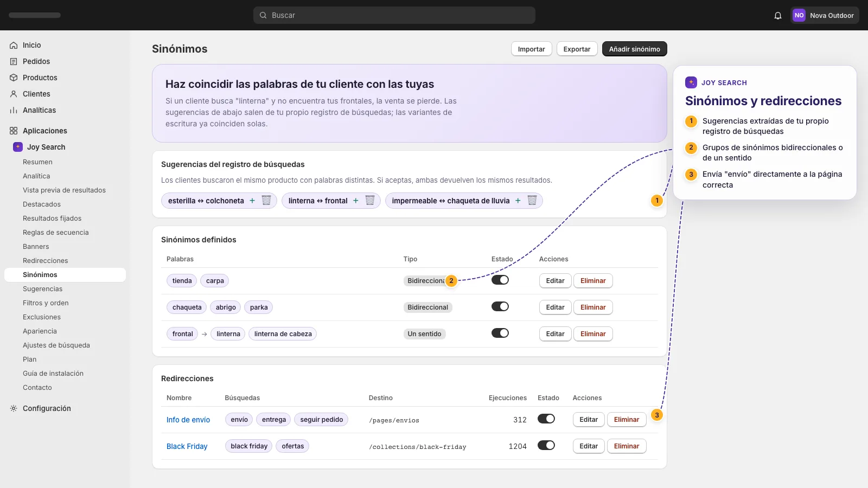Open the Analítica submenu item
Viewport: 868px width, 488px height.
pyautogui.click(x=65, y=176)
